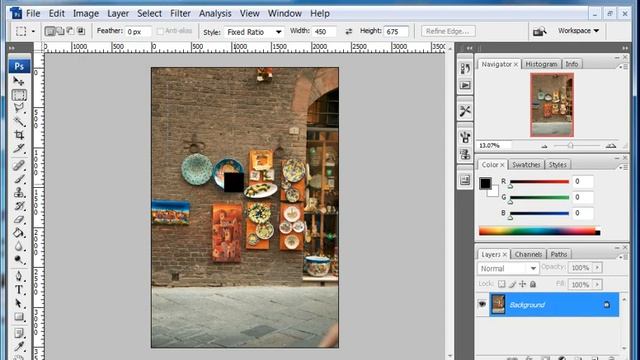The height and width of the screenshot is (360, 640).
Task: Click the Navigator zoom slider
Action: pyautogui.click(x=571, y=146)
